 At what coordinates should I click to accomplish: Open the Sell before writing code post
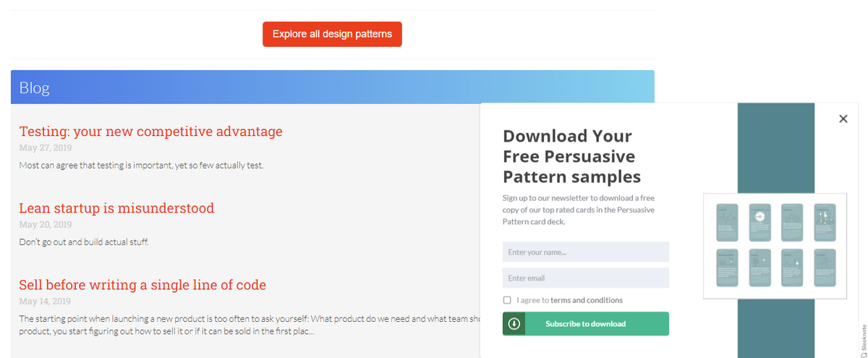[142, 285]
